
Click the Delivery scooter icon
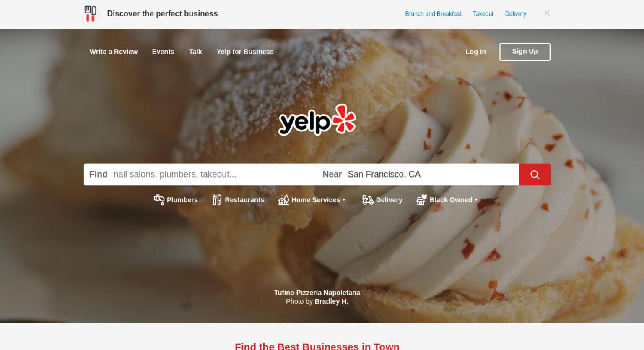[368, 200]
